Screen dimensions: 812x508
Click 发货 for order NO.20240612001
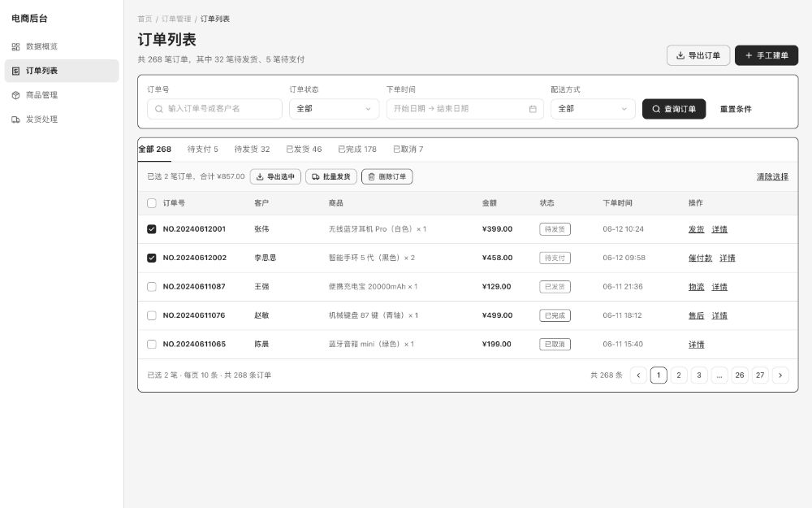(x=696, y=229)
